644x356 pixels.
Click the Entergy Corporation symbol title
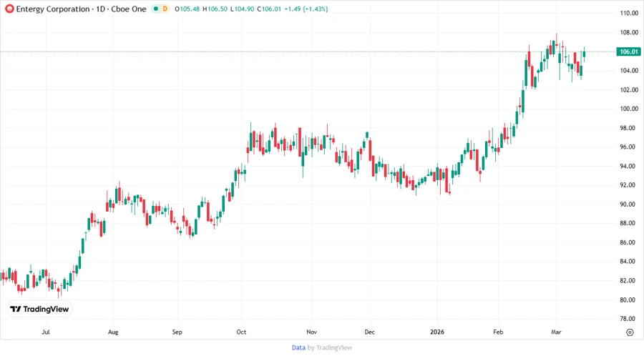click(53, 9)
